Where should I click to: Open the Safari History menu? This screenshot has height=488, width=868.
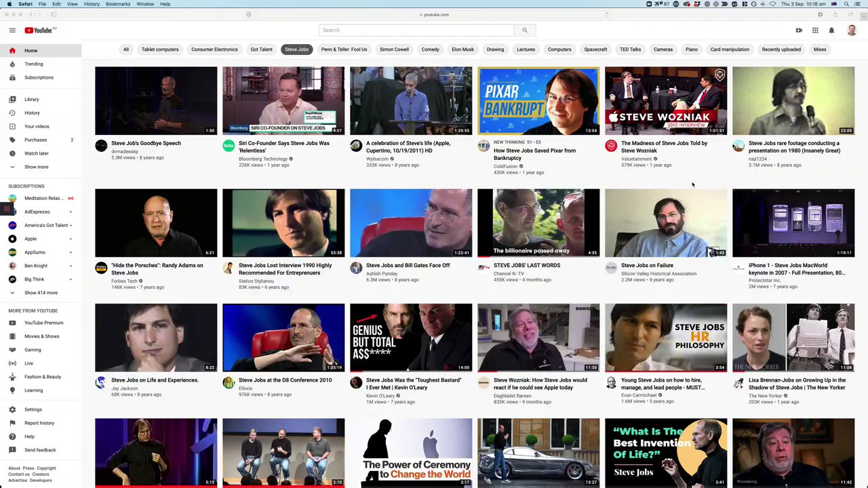pos(92,4)
